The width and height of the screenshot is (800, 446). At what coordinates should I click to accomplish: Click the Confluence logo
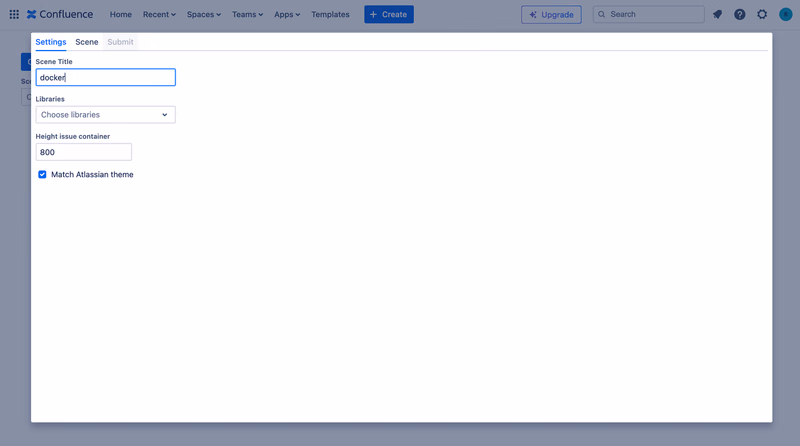60,14
